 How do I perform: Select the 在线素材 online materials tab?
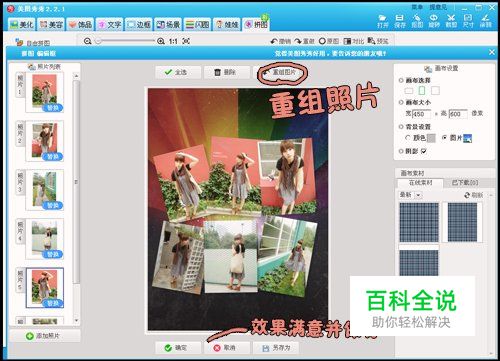pos(420,183)
